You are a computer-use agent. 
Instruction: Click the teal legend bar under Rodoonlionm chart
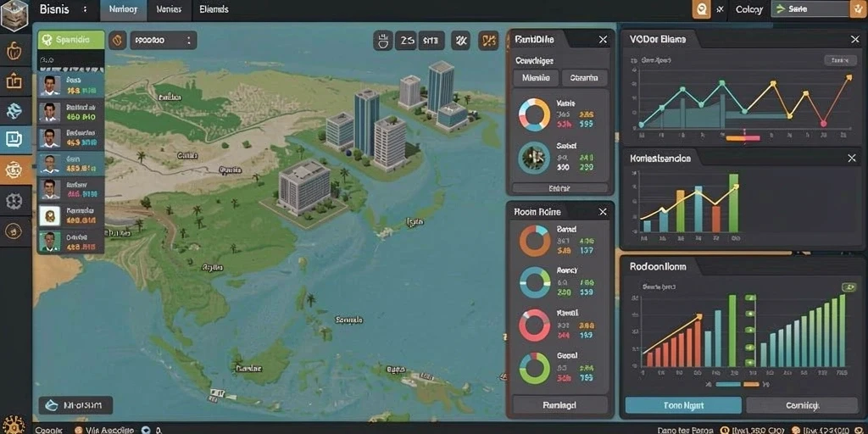tap(728, 384)
